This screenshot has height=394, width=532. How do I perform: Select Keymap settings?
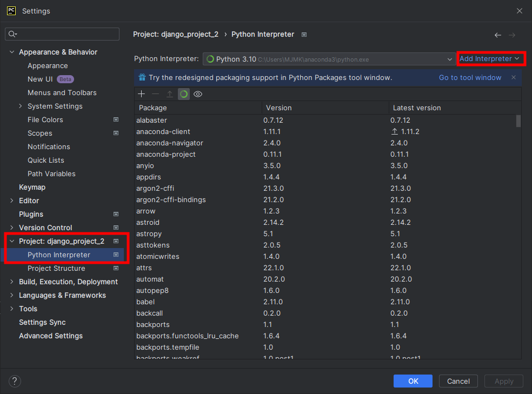[x=32, y=187]
